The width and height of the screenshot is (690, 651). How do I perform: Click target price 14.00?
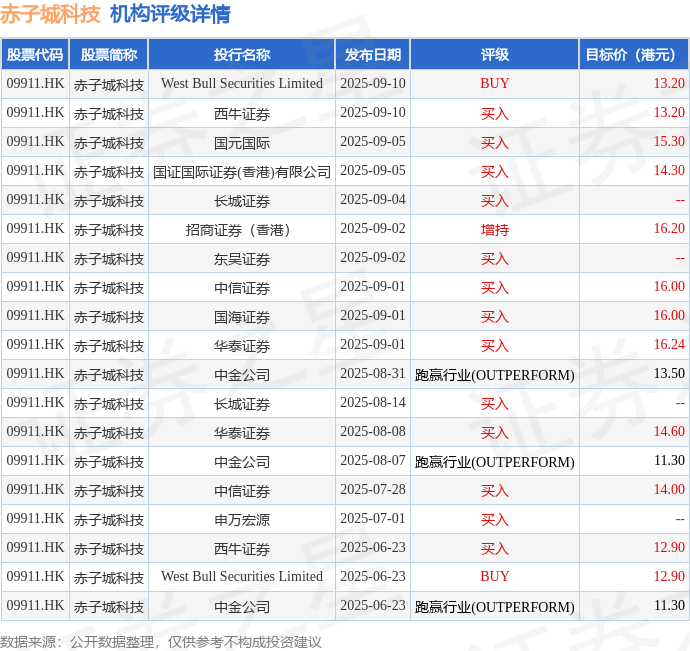[669, 489]
